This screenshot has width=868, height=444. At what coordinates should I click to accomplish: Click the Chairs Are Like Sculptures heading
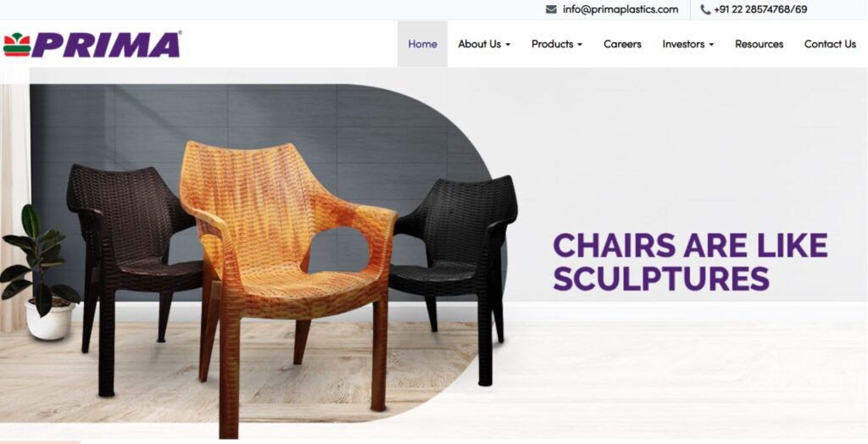(690, 261)
